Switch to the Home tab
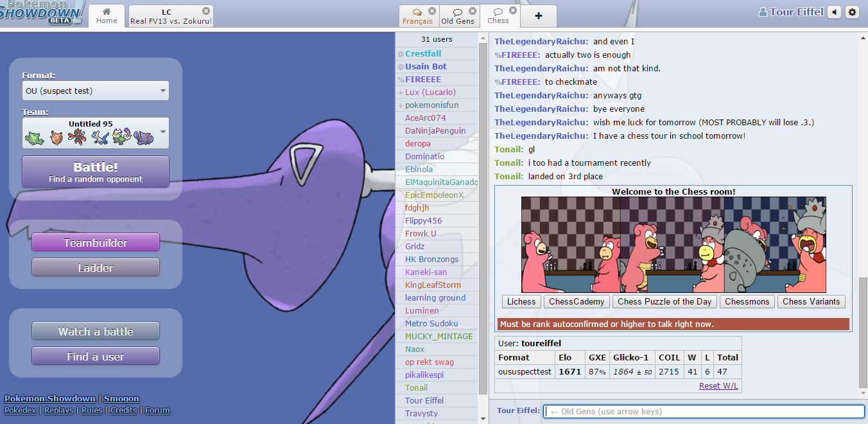The width and height of the screenshot is (868, 424). click(x=107, y=16)
